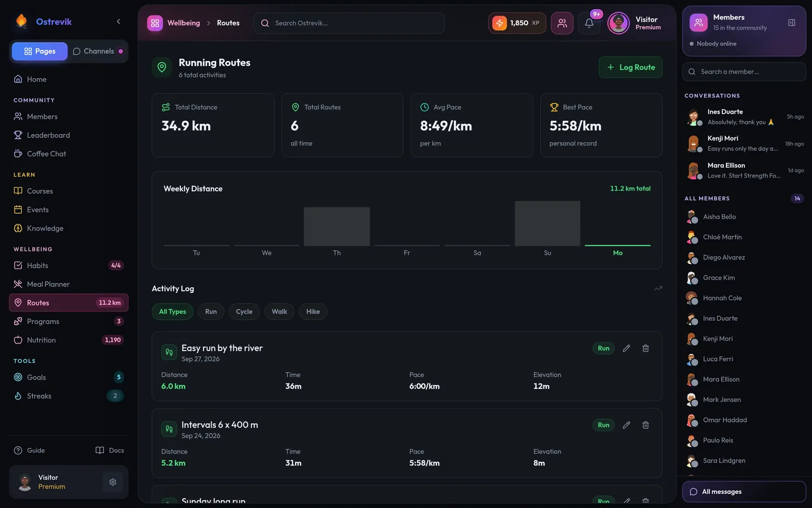Click the footprints icon on Intervals 6 x 400 m
The height and width of the screenshot is (508, 812).
[169, 429]
